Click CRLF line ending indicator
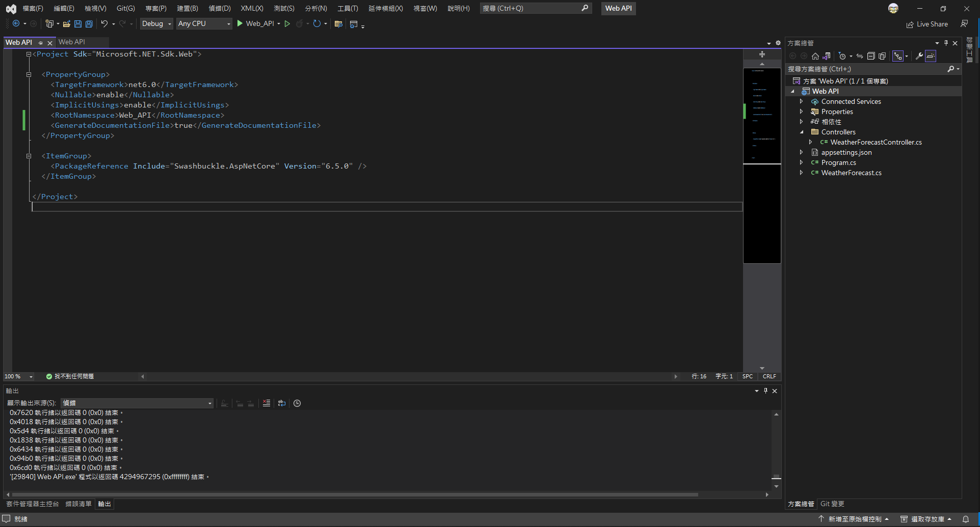980x527 pixels. pyautogui.click(x=770, y=376)
